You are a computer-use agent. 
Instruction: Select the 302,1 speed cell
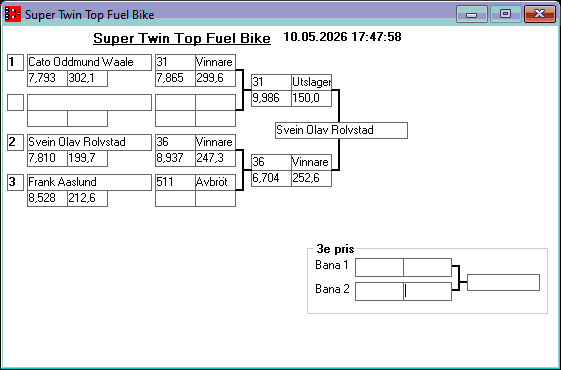click(x=87, y=78)
